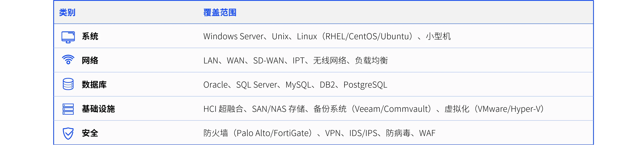Click the server rack icon for 基础设施
Screen dimensions: 644x145
[68, 109]
